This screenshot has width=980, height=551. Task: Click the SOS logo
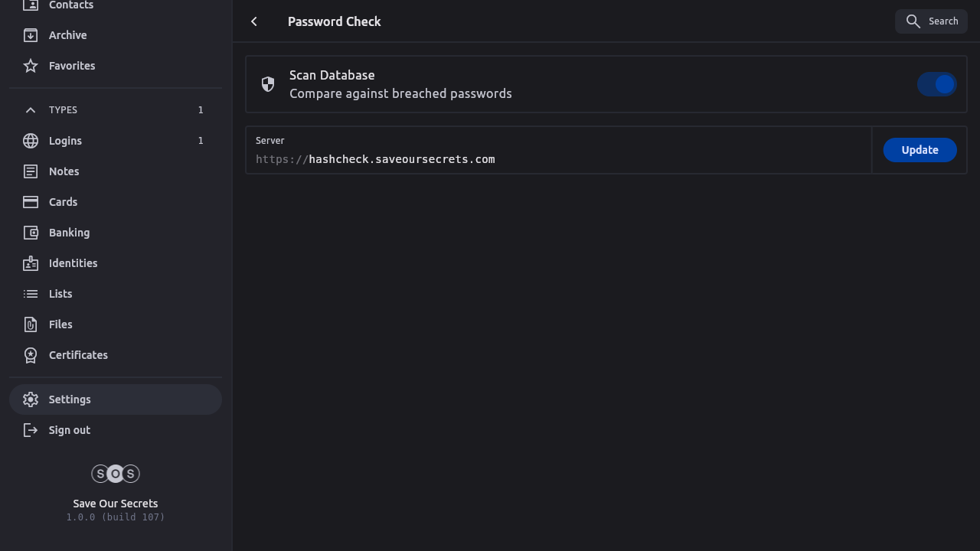pos(116,474)
